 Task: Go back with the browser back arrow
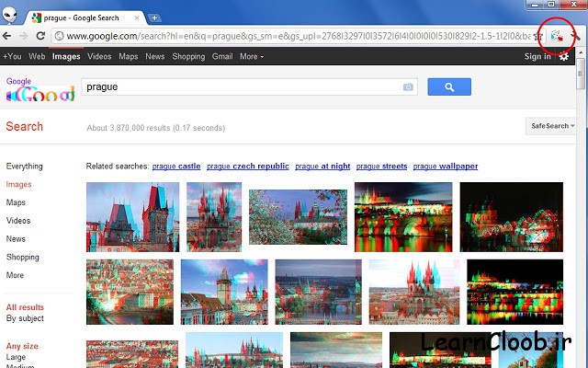point(6,36)
